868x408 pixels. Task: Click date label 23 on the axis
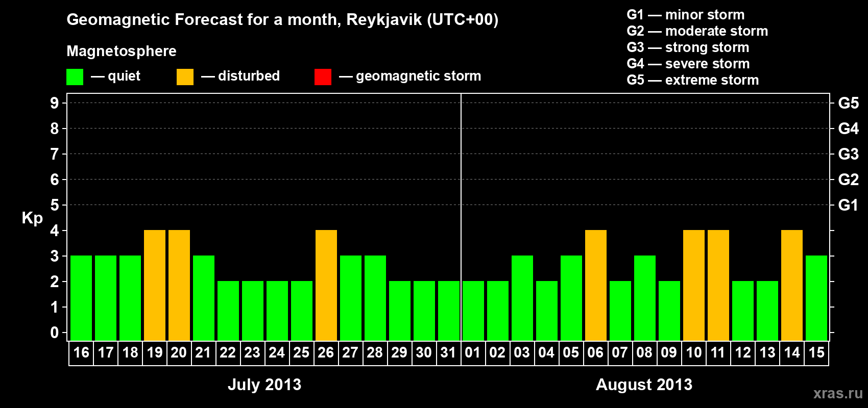[x=253, y=352]
